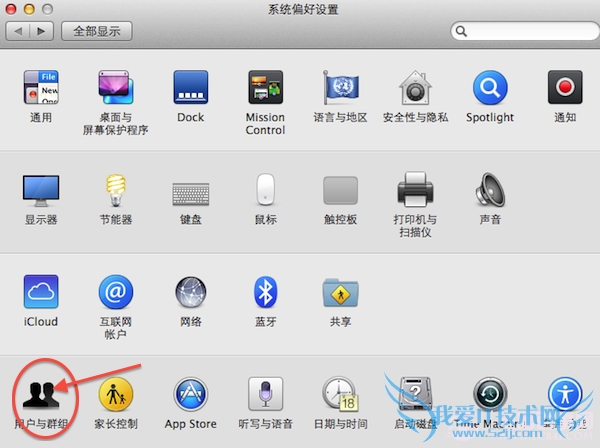Open App Store preferences

coord(191,394)
